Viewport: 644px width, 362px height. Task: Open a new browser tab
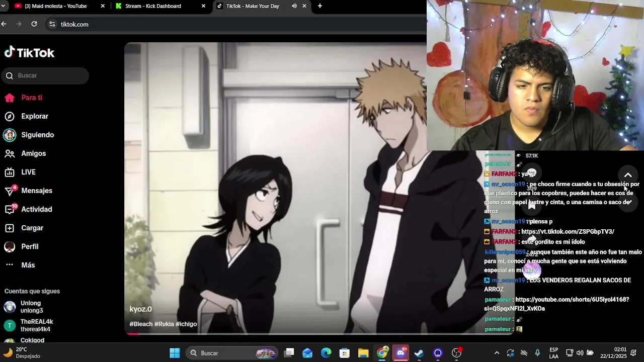(x=320, y=6)
